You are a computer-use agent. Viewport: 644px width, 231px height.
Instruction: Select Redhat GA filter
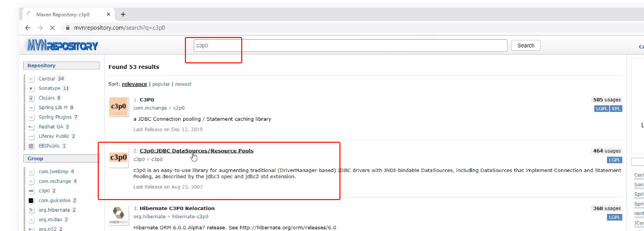[51, 127]
